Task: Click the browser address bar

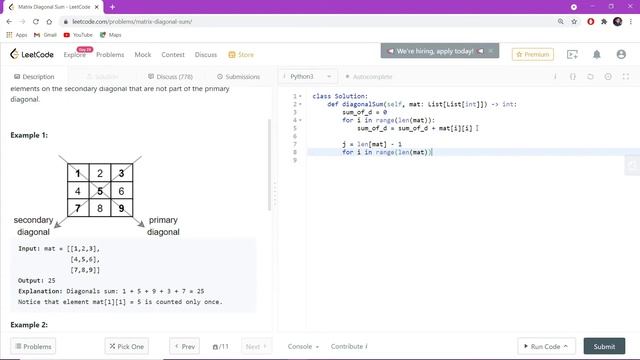Action: (310, 22)
